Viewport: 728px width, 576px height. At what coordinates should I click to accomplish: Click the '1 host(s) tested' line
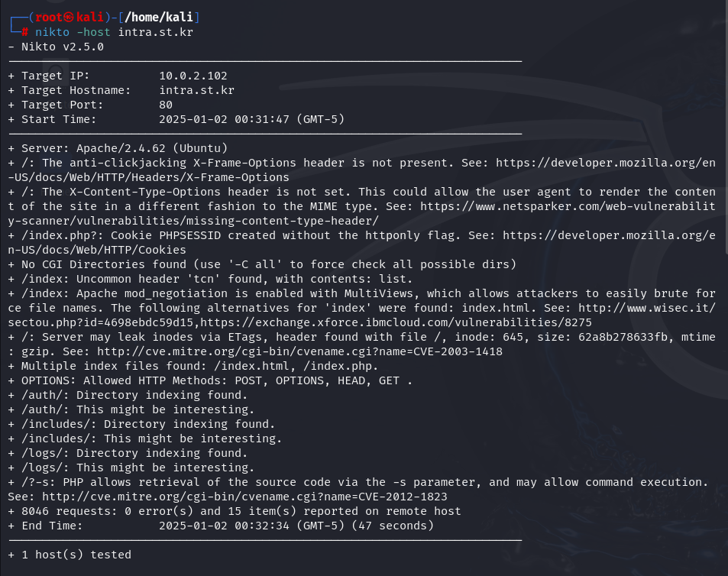pos(70,555)
